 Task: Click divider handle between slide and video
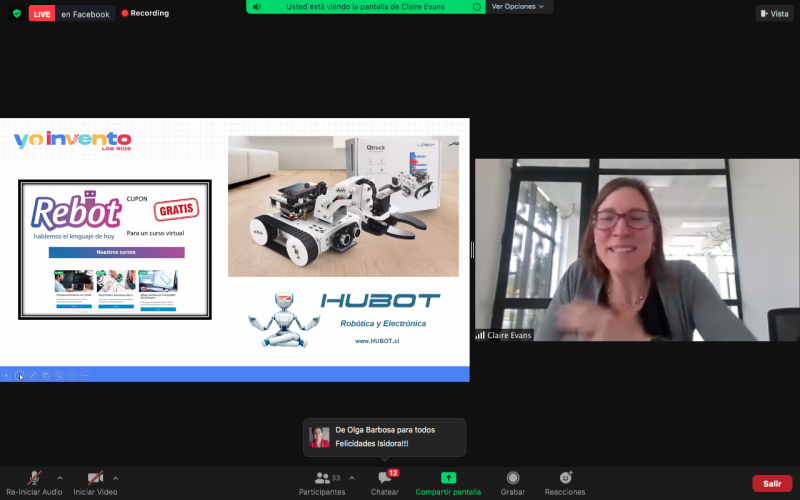point(472,249)
